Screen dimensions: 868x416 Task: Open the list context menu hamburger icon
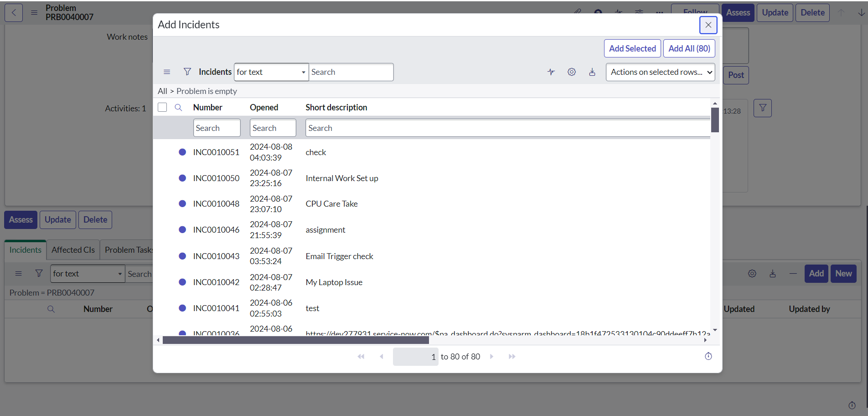click(x=167, y=72)
